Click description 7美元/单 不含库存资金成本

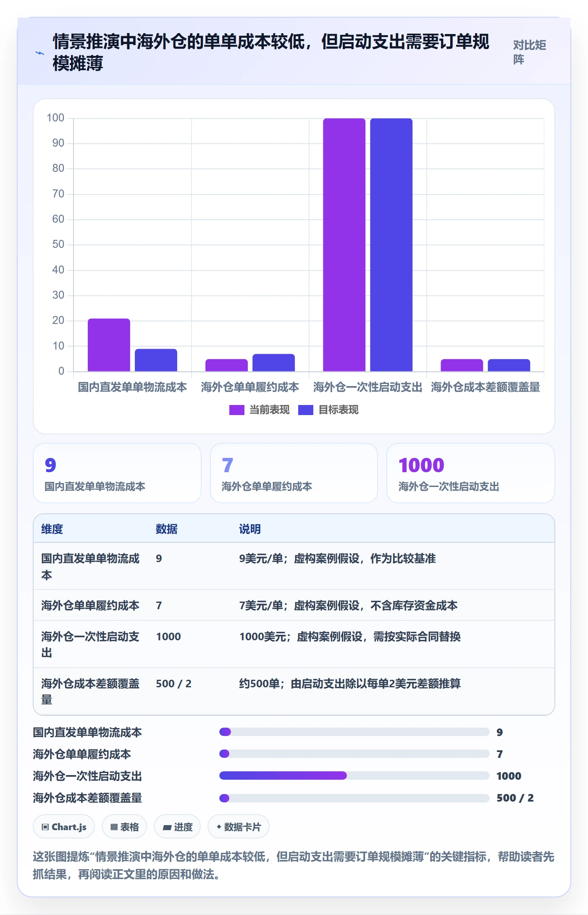(348, 605)
